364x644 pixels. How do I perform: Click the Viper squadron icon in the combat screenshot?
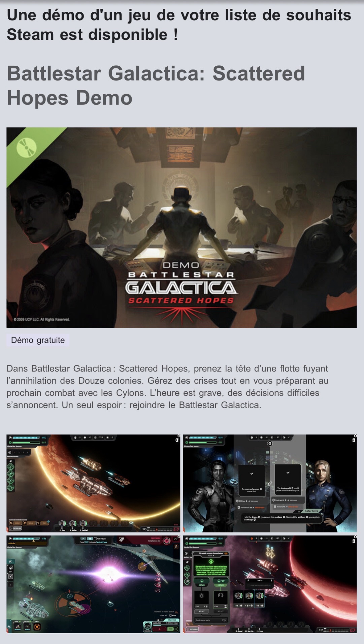click(x=18, y=627)
